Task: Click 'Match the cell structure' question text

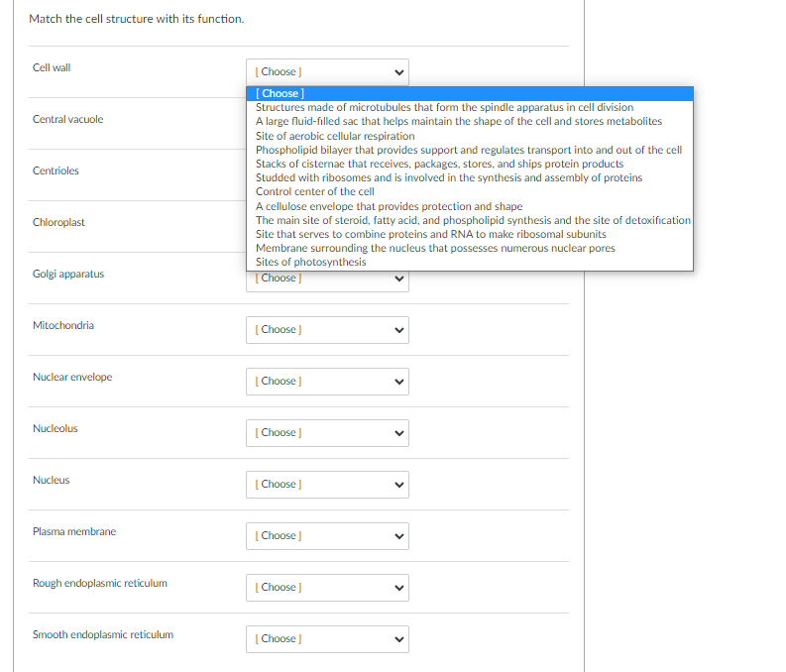Action: (x=137, y=19)
